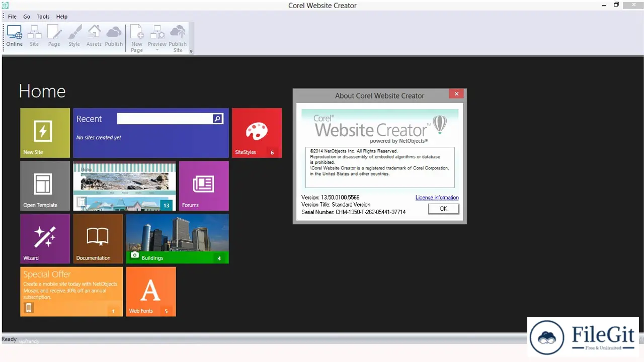Click the Ready status bar text

9,339
